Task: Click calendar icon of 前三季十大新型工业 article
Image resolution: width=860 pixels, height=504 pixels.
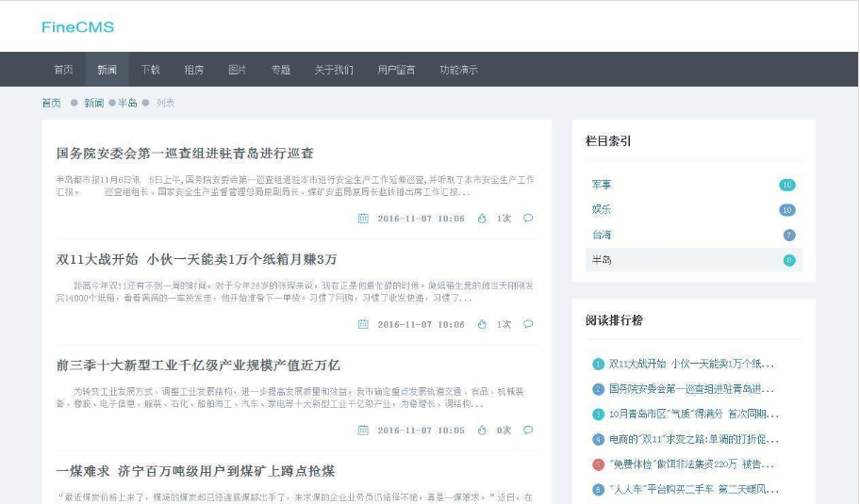Action: [363, 430]
